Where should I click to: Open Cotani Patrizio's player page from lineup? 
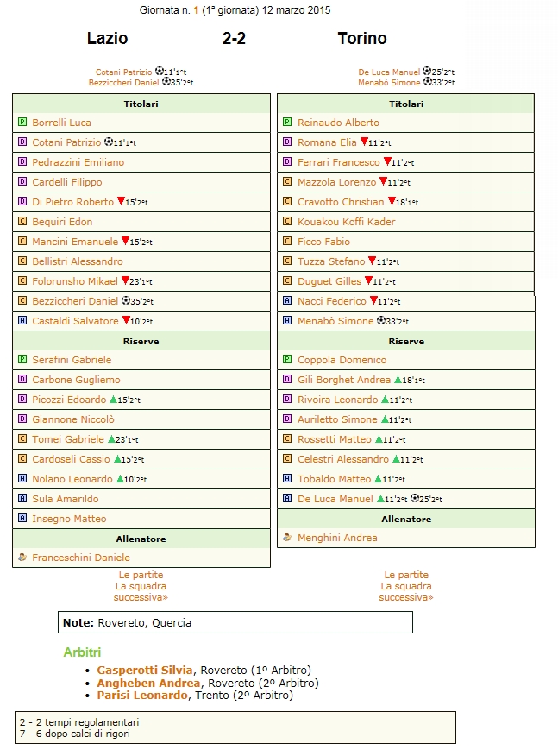66,142
